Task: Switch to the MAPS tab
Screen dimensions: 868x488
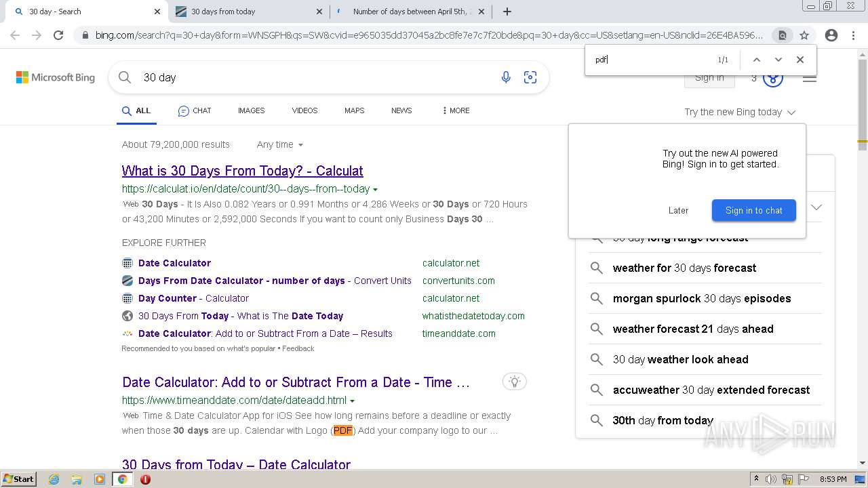Action: pyautogui.click(x=354, y=110)
